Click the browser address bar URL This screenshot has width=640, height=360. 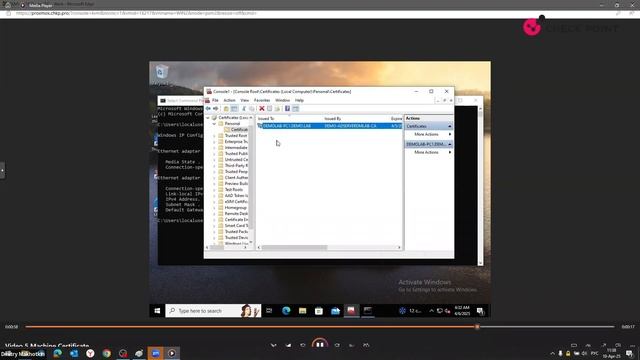(136, 13)
